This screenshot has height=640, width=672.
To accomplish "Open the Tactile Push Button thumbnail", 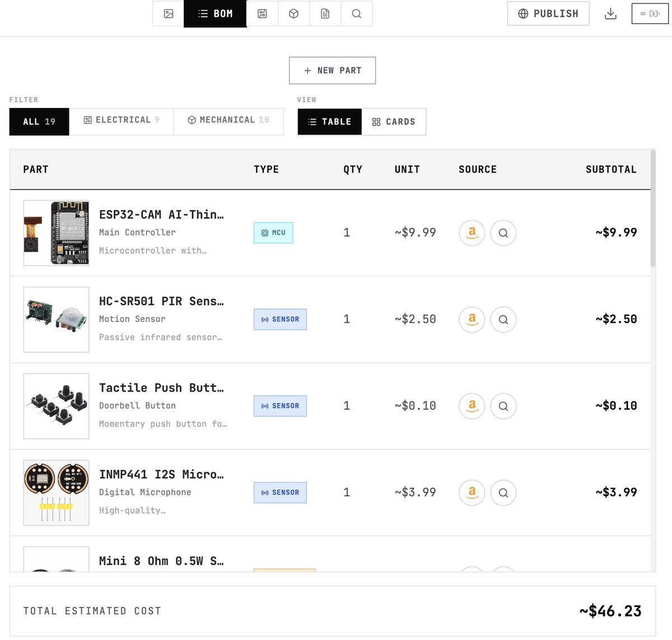I will pyautogui.click(x=56, y=406).
